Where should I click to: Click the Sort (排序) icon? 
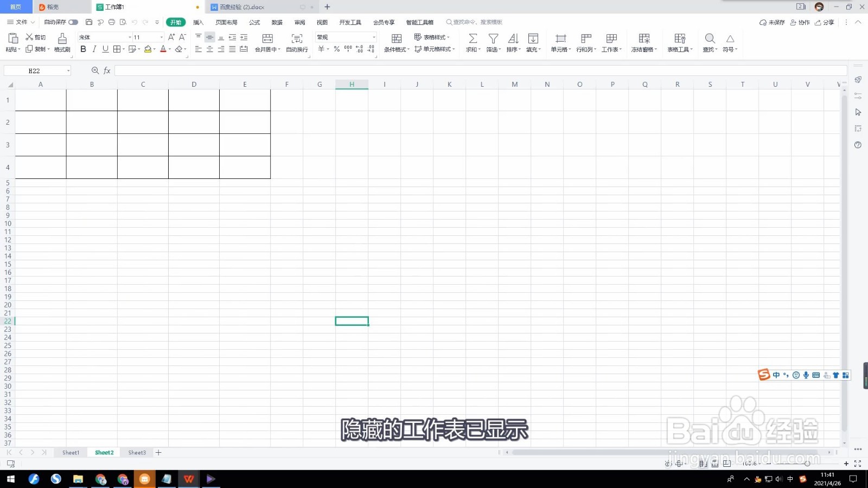pos(513,38)
